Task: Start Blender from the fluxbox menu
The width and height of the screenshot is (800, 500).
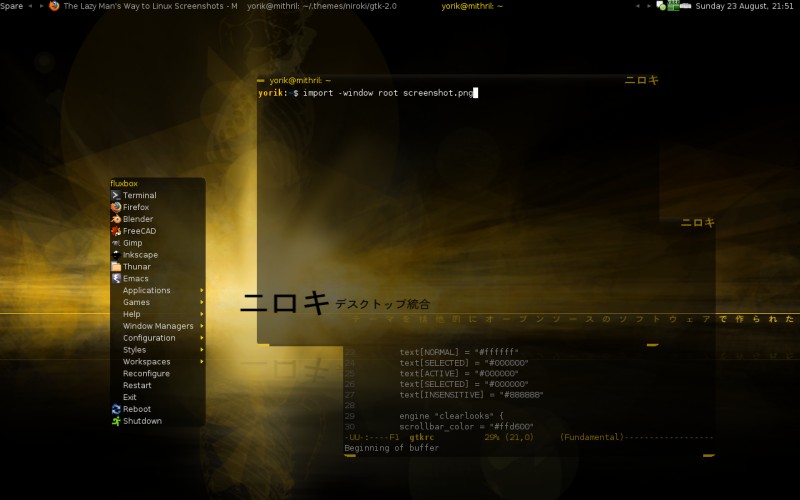Action: pyautogui.click(x=137, y=219)
